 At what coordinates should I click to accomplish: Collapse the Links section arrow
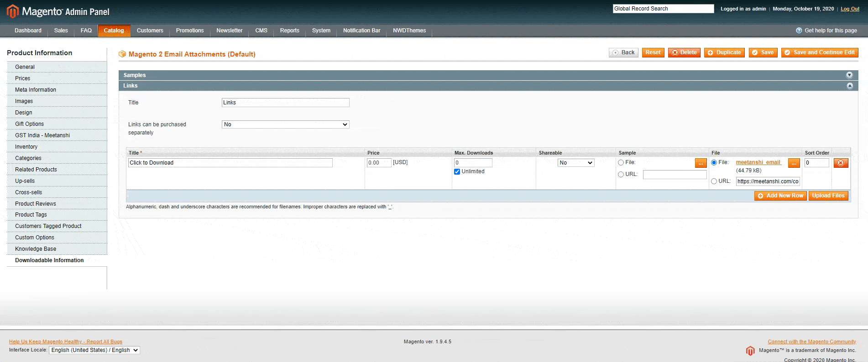[849, 86]
